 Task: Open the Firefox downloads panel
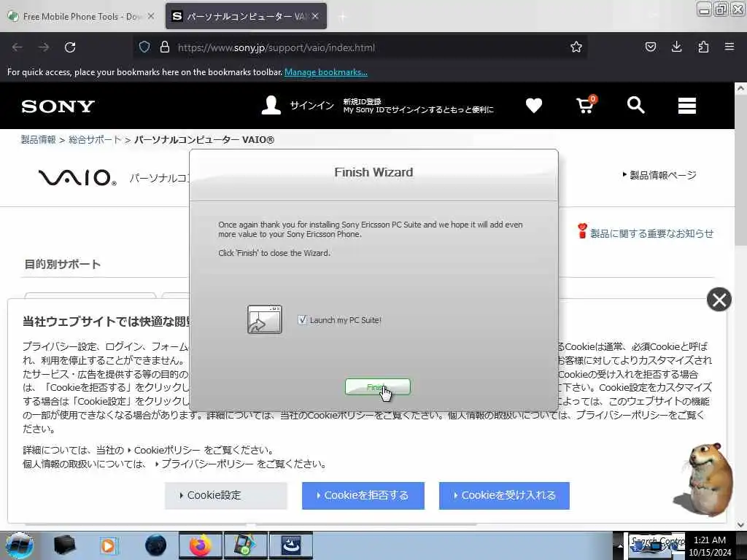click(x=676, y=47)
